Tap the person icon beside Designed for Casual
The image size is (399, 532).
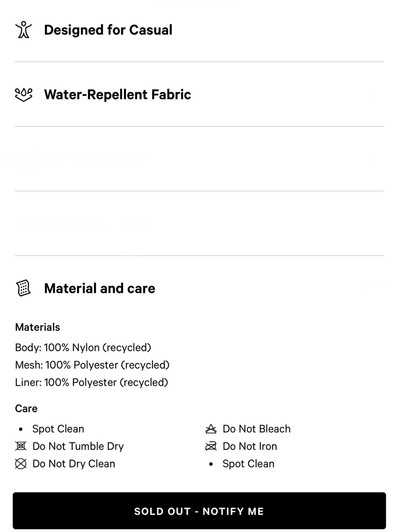(x=24, y=30)
